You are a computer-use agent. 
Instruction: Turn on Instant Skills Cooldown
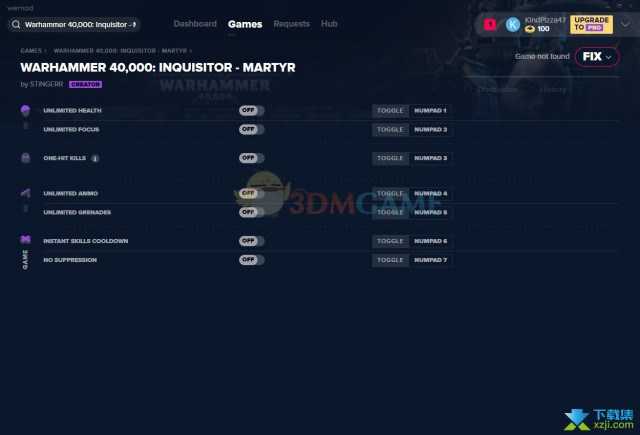[252, 241]
